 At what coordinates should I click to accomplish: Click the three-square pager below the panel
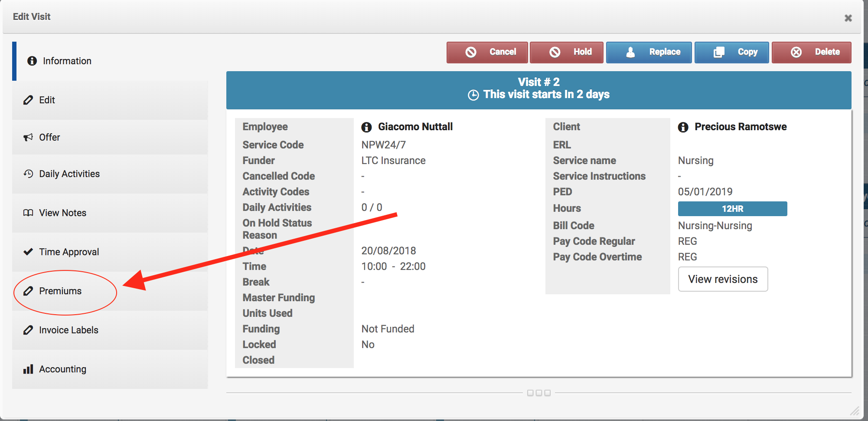(538, 393)
